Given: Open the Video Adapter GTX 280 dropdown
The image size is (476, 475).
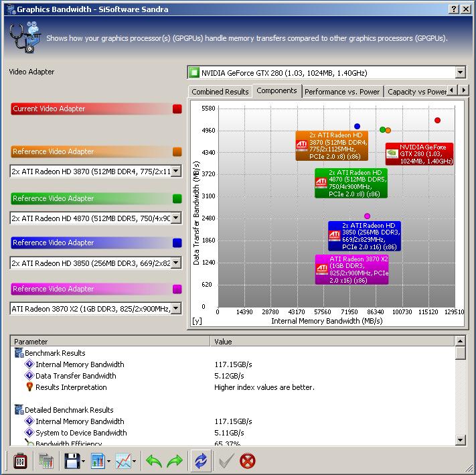Looking at the screenshot, I should [x=460, y=73].
